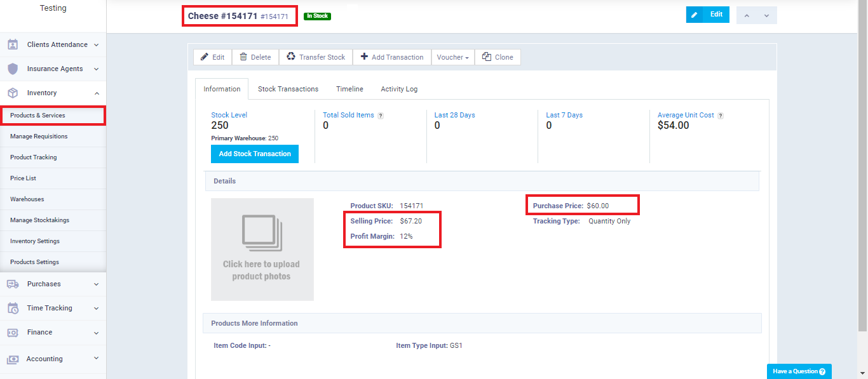Switch to the Stock Transactions tab
The image size is (868, 379).
click(288, 89)
